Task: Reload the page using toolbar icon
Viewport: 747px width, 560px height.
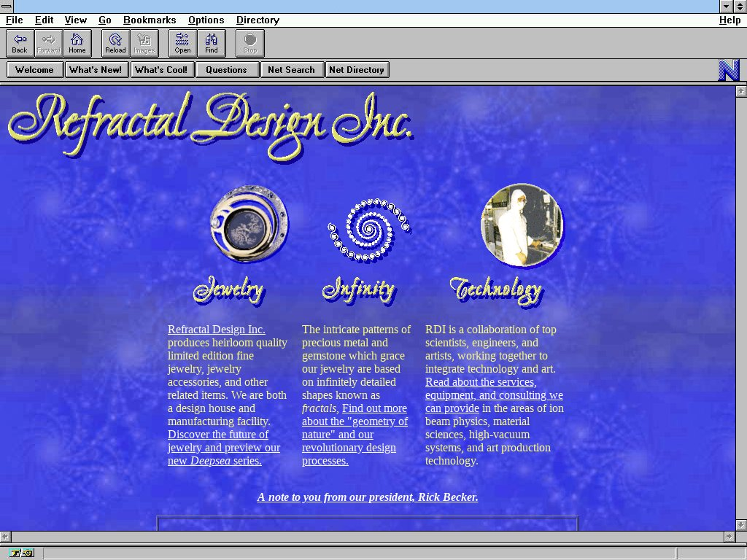Action: pyautogui.click(x=115, y=43)
